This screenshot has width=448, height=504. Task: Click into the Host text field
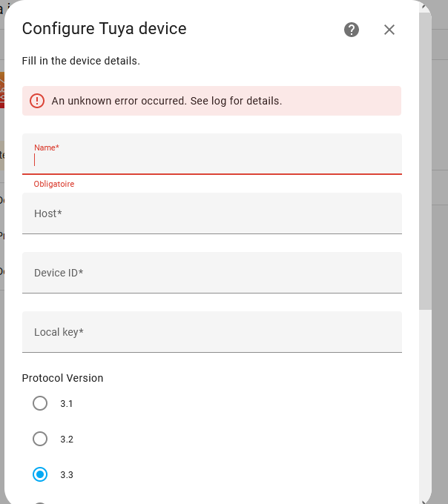211,213
